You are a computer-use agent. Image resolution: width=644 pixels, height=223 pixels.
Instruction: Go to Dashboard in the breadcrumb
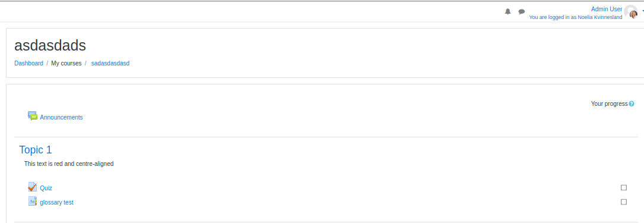pyautogui.click(x=28, y=64)
